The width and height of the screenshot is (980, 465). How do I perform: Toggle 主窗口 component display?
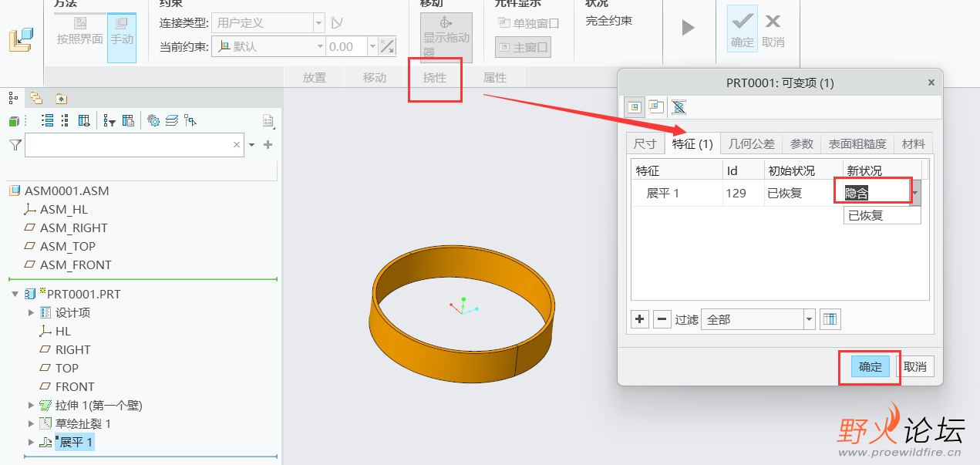tap(523, 48)
